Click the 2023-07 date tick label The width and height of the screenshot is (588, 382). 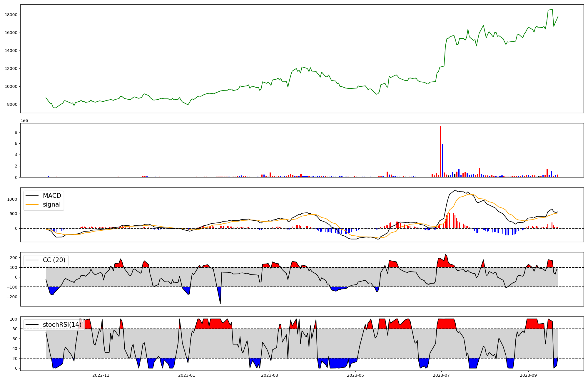coord(441,375)
